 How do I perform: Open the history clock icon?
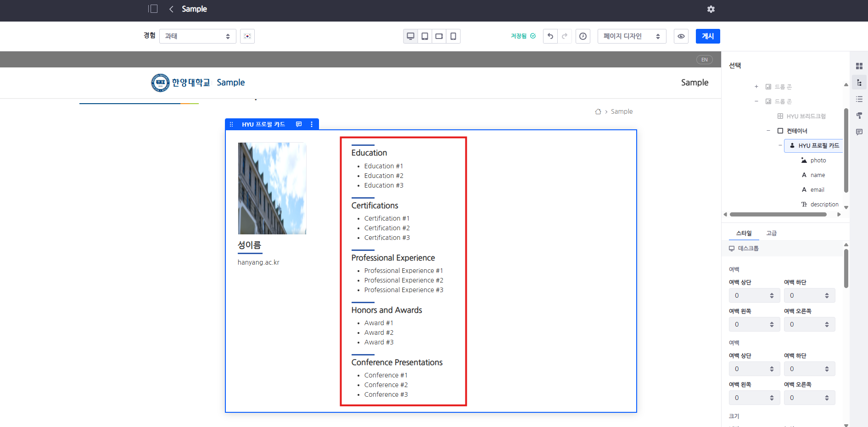coord(583,36)
